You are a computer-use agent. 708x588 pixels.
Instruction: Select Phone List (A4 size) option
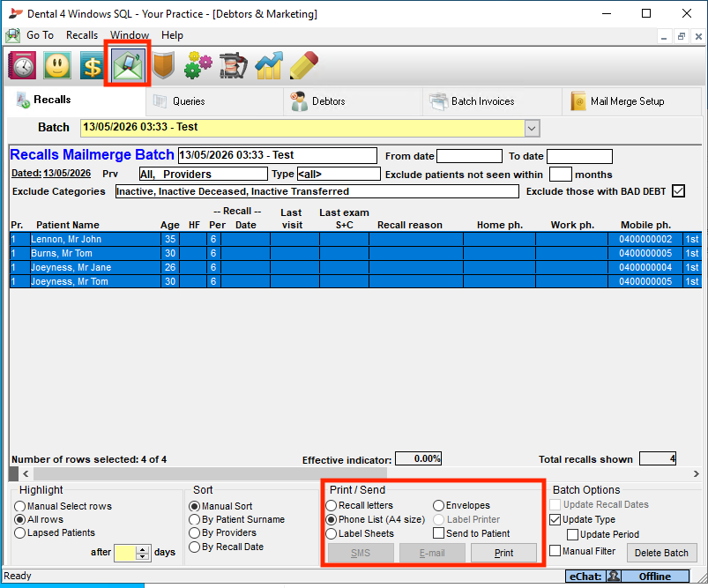click(376, 519)
